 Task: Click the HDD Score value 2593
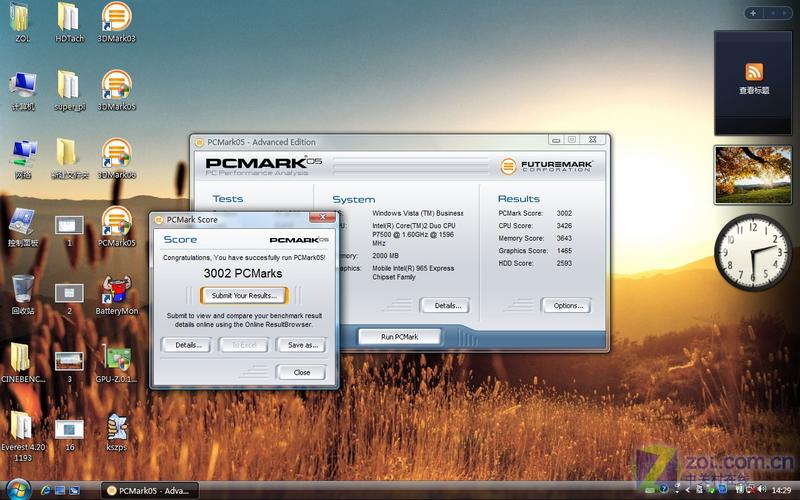pyautogui.click(x=564, y=263)
